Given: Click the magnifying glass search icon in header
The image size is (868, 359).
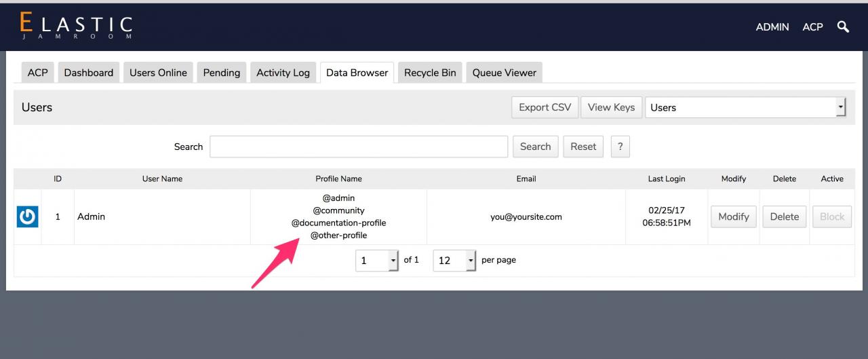Looking at the screenshot, I should click(843, 27).
